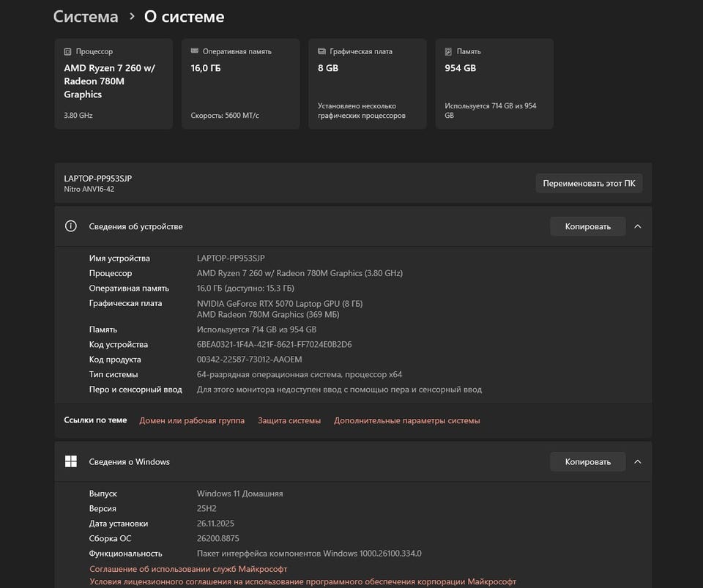
Task: Click Пакет интерфейса компонентов Windows value
Action: (309, 554)
